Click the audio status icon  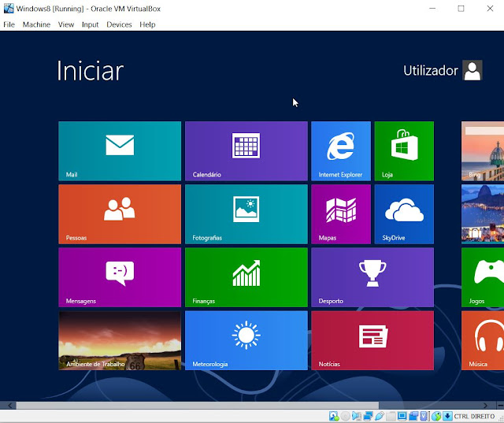click(357, 416)
